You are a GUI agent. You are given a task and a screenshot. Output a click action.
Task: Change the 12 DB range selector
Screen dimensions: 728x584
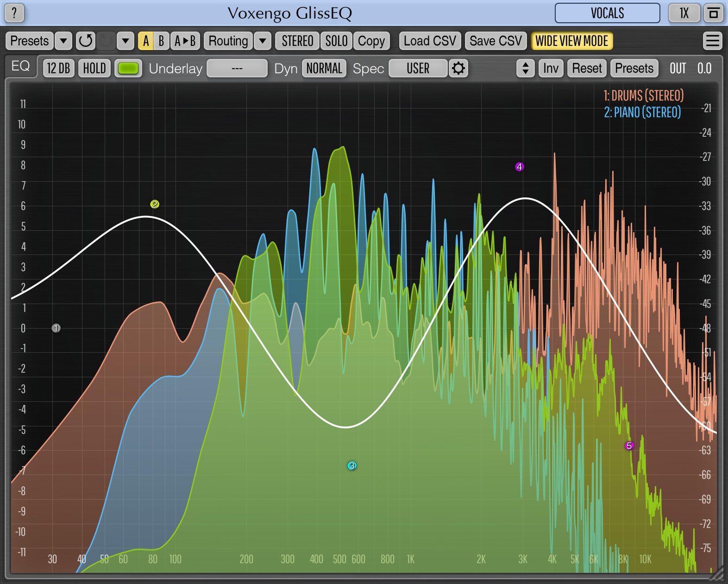click(59, 69)
